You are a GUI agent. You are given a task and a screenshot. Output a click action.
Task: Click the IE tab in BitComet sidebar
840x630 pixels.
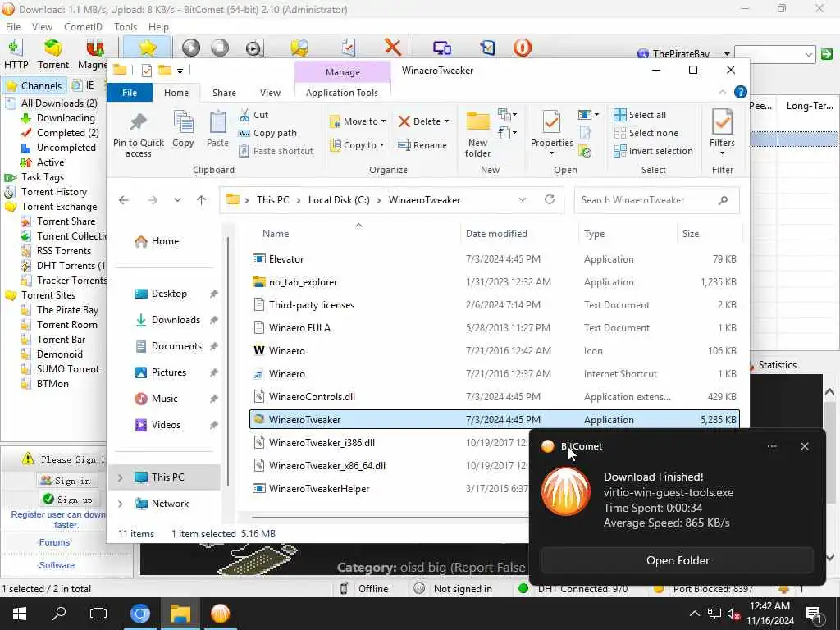(84, 85)
